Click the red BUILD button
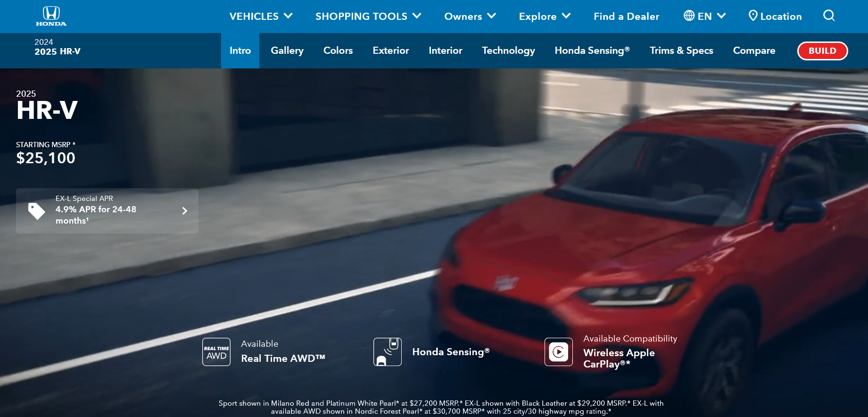This screenshot has height=417, width=868. [x=822, y=51]
